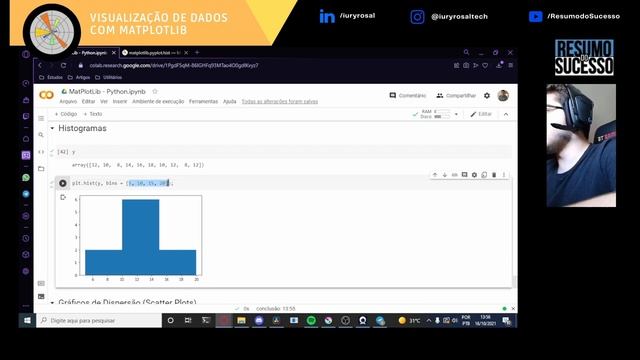Move the cell up with the arrow icon
Viewport: 640px width, 360px height.
click(435, 175)
